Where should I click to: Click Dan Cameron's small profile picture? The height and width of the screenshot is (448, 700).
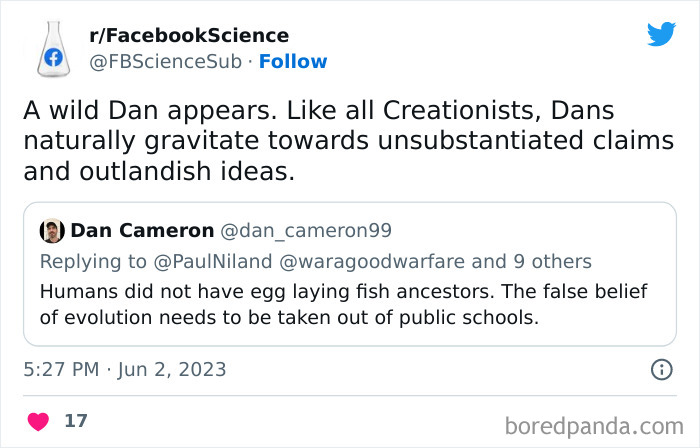pyautogui.click(x=52, y=231)
